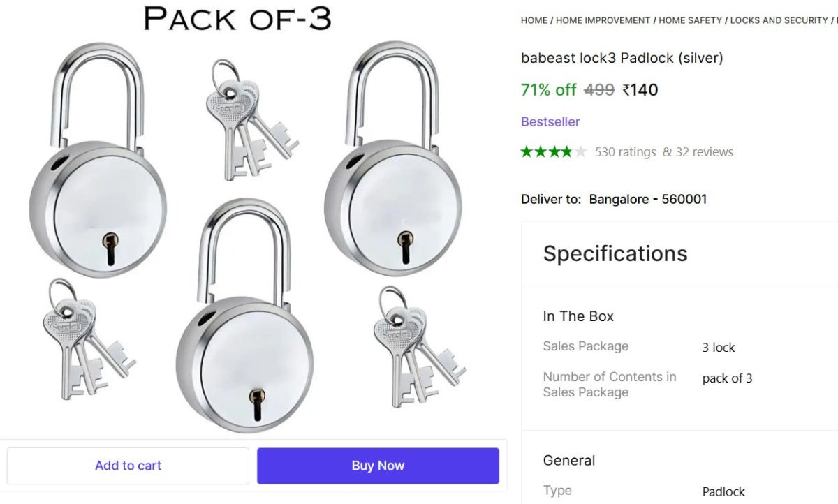Viewport: 838px width, 504px height.
Task: Click the struck-through 499 original price
Action: point(598,90)
